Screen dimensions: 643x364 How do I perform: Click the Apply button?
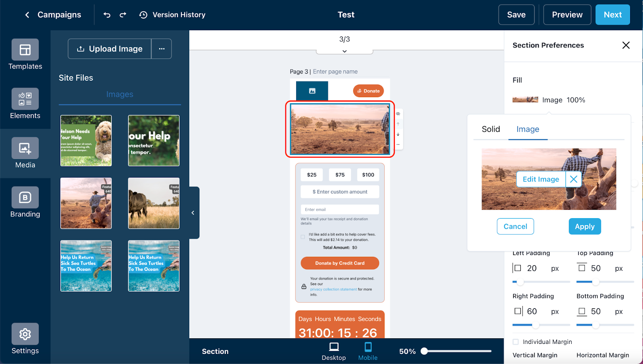pos(585,227)
